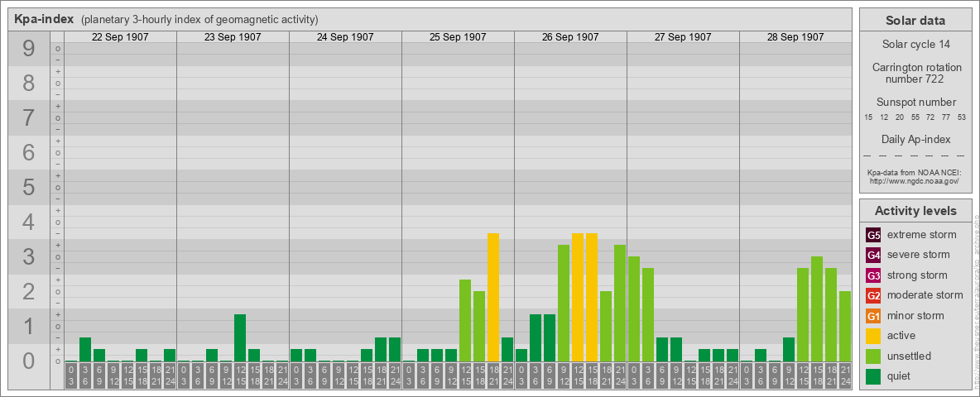The height and width of the screenshot is (397, 980).
Task: Click the sunspot value 15
Action: pos(868,117)
